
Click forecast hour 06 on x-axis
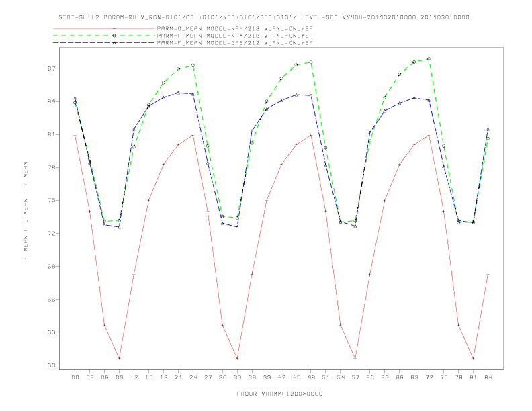tap(105, 377)
